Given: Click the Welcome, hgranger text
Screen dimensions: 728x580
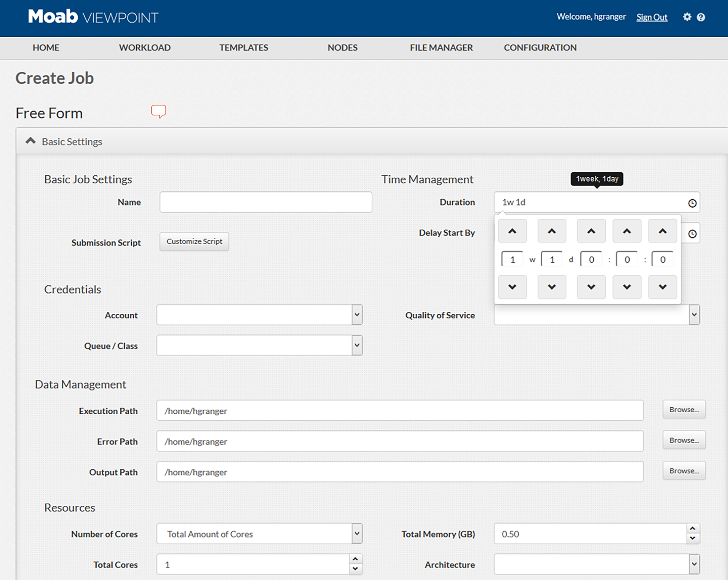Looking at the screenshot, I should coord(591,17).
